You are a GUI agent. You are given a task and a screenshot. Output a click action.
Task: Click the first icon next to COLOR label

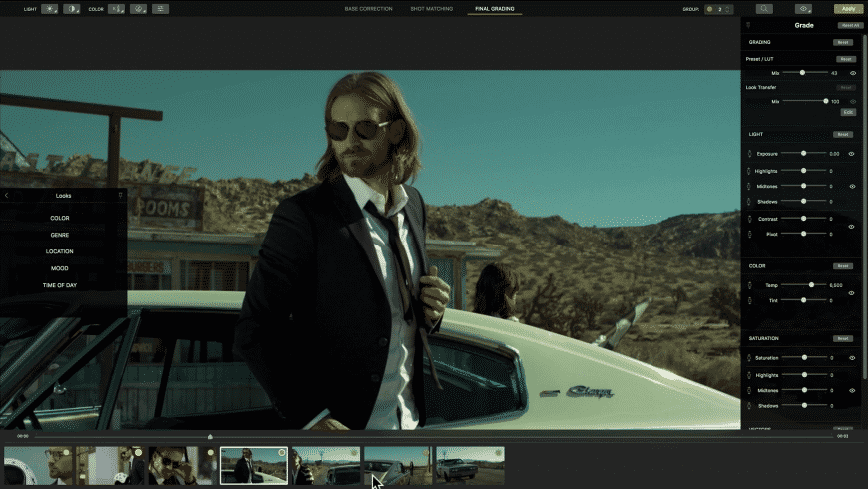[x=116, y=8]
